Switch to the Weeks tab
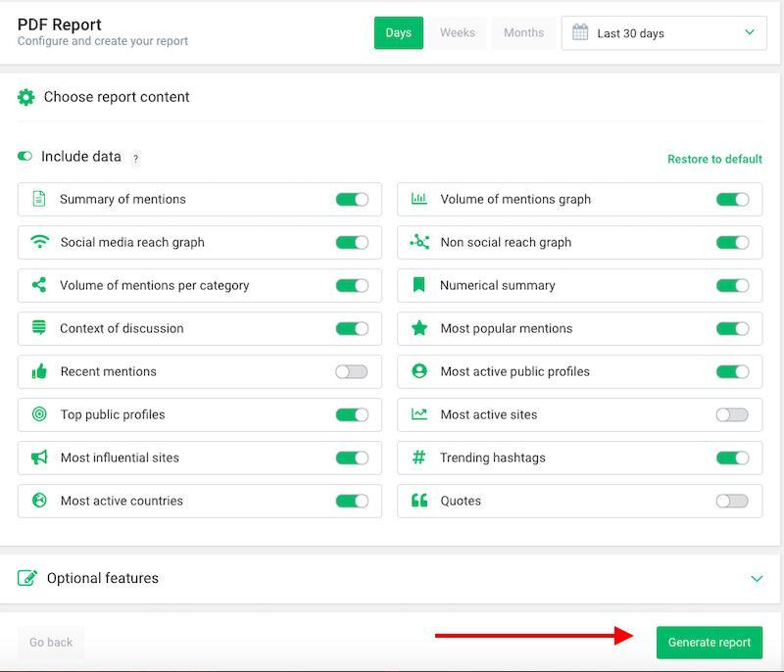The width and height of the screenshot is (784, 672). 458,32
